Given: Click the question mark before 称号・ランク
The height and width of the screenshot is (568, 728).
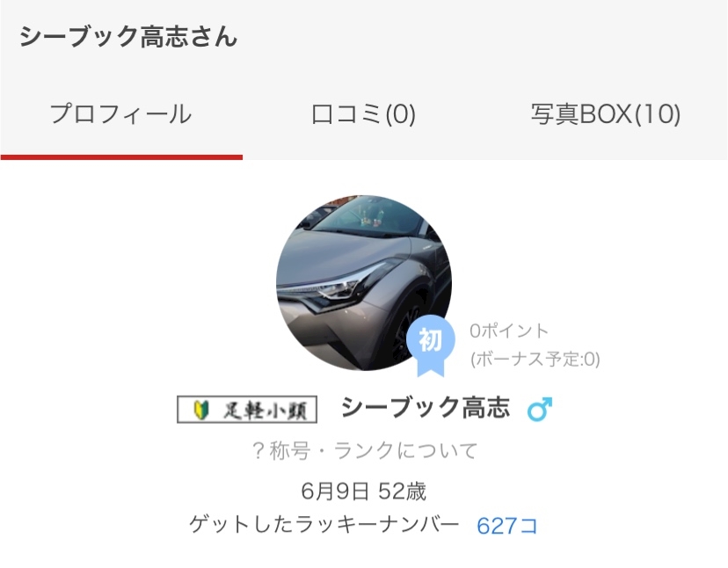Looking at the screenshot, I should 258,450.
